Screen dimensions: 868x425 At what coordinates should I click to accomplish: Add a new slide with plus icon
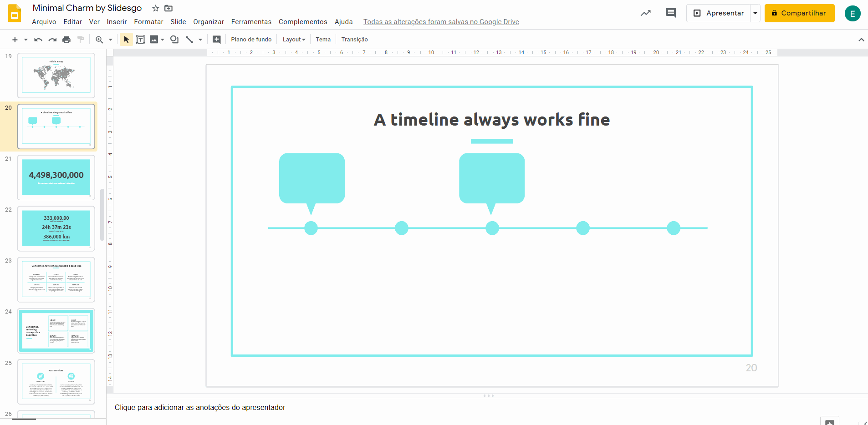[x=15, y=40]
